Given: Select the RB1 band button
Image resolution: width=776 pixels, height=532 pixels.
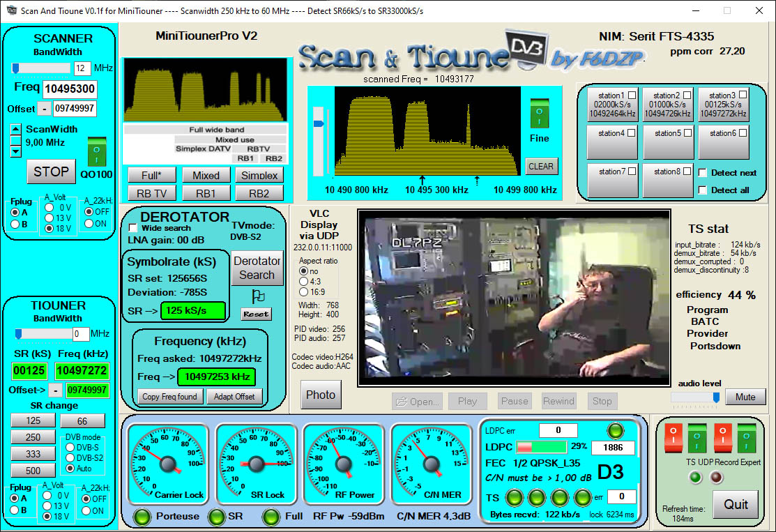Looking at the screenshot, I should [x=206, y=193].
